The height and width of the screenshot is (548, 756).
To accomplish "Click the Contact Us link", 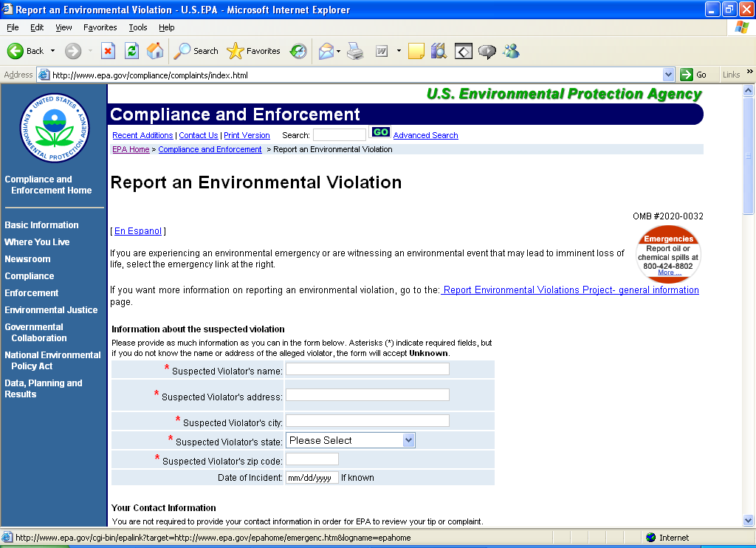I will click(x=199, y=135).
